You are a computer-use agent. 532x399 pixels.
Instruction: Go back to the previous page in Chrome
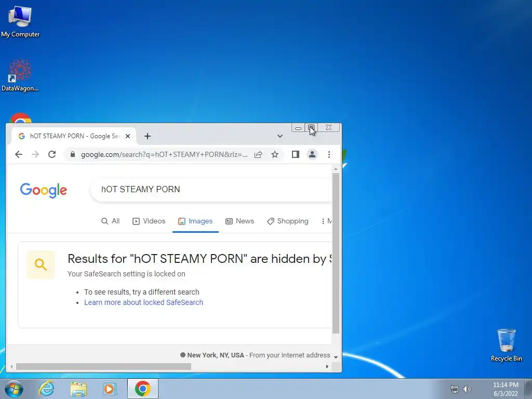(x=19, y=155)
